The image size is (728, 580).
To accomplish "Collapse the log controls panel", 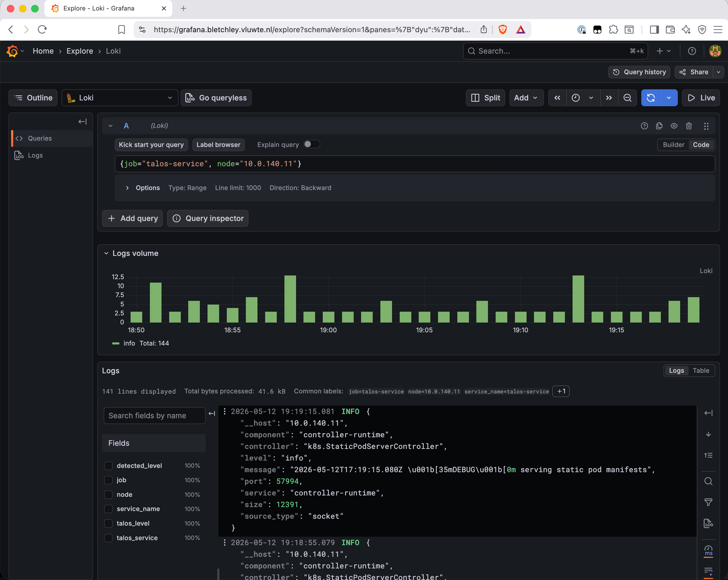I will (708, 413).
